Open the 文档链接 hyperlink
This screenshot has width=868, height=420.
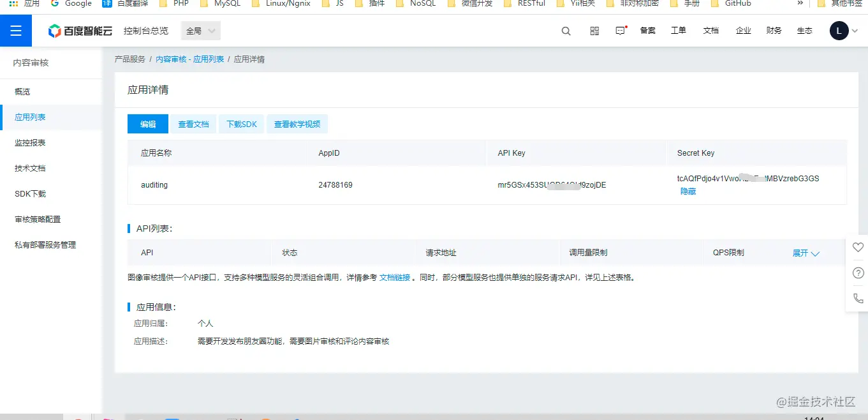tap(395, 278)
